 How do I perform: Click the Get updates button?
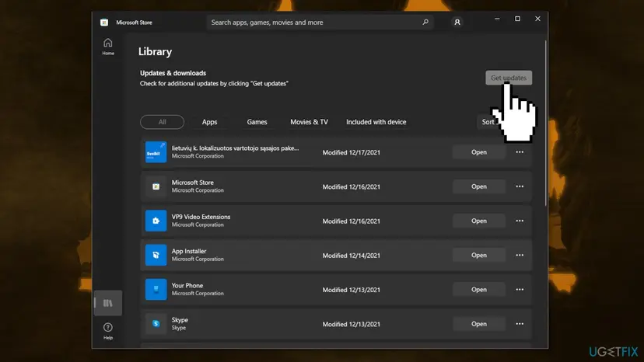pyautogui.click(x=509, y=78)
